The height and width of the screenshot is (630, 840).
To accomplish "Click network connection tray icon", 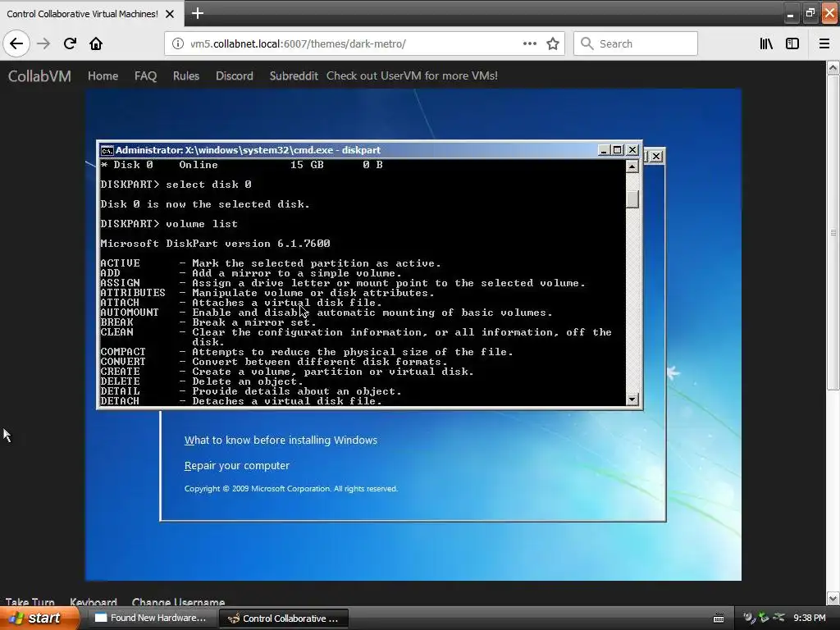I will click(779, 618).
